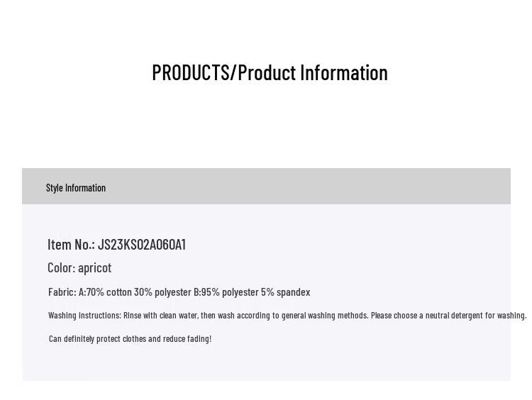532x400 pixels.
Task: Click item number JS23KS02A060A1
Action: (x=142, y=245)
